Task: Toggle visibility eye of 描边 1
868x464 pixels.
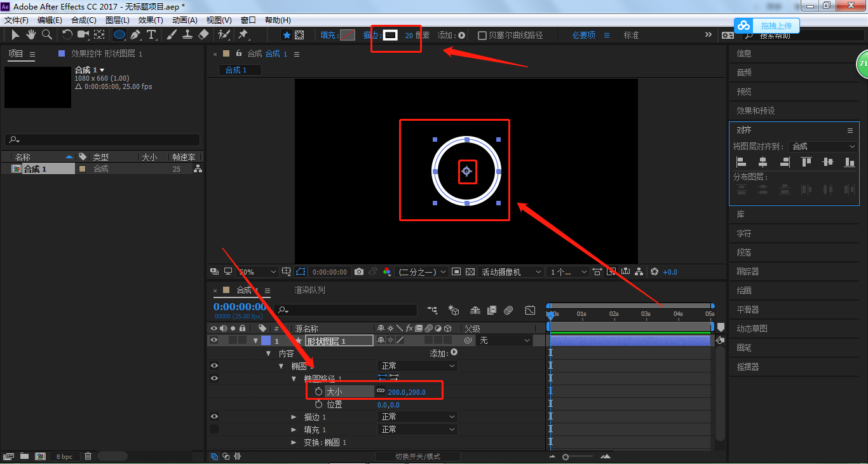Action: click(214, 417)
